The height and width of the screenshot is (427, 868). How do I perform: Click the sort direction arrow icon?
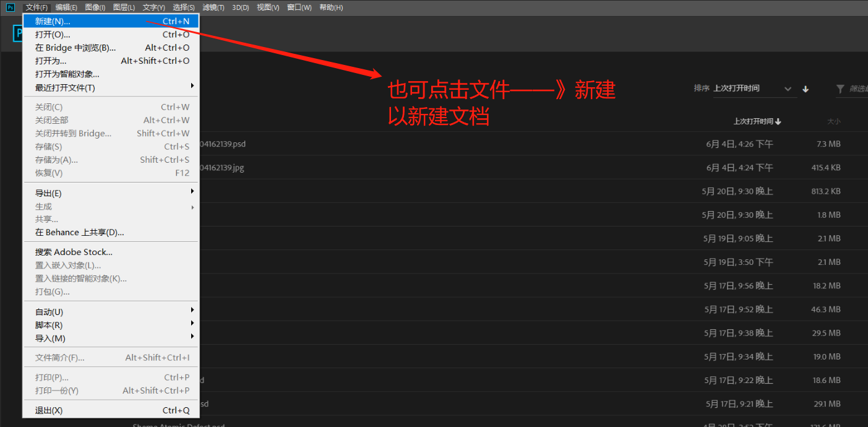coord(806,89)
